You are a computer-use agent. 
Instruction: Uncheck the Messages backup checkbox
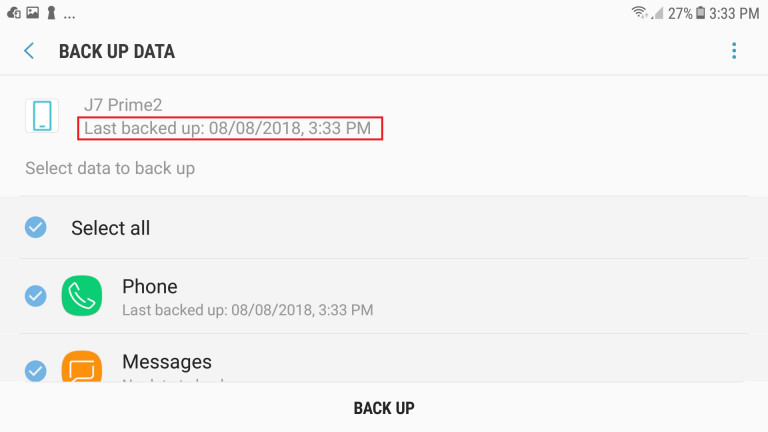click(36, 371)
